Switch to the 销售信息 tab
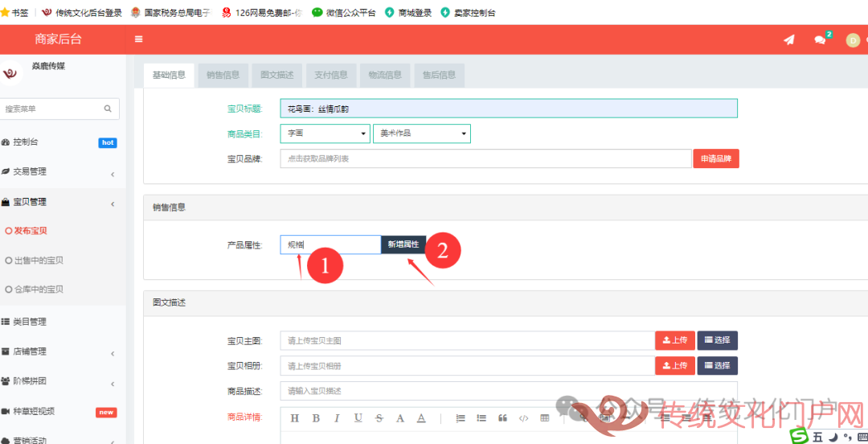The width and height of the screenshot is (868, 444). tap(223, 76)
